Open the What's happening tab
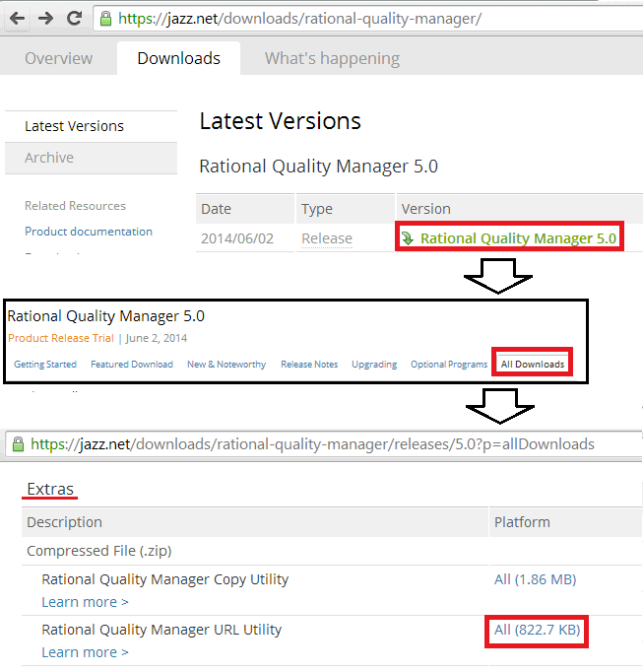The height and width of the screenshot is (672, 643). pyautogui.click(x=332, y=58)
